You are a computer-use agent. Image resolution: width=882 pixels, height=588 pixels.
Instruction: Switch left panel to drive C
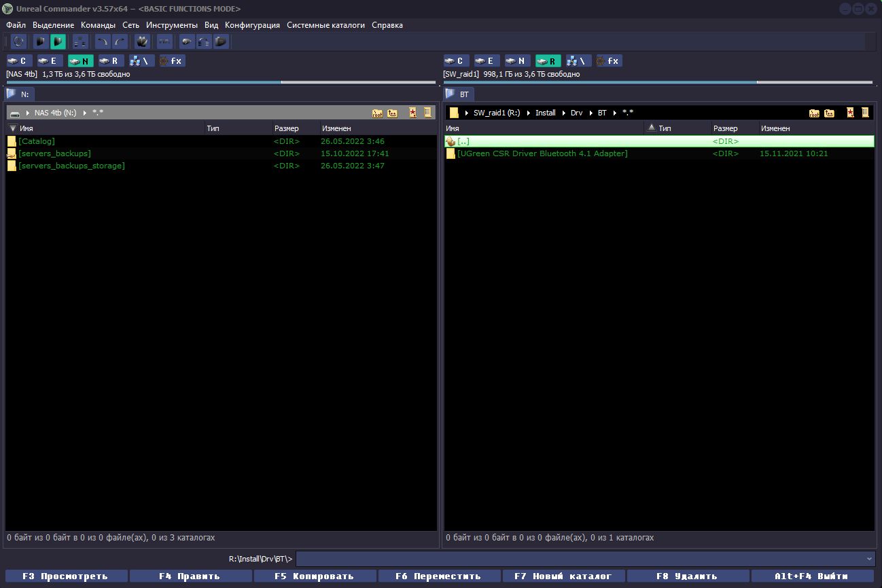pyautogui.click(x=20, y=61)
